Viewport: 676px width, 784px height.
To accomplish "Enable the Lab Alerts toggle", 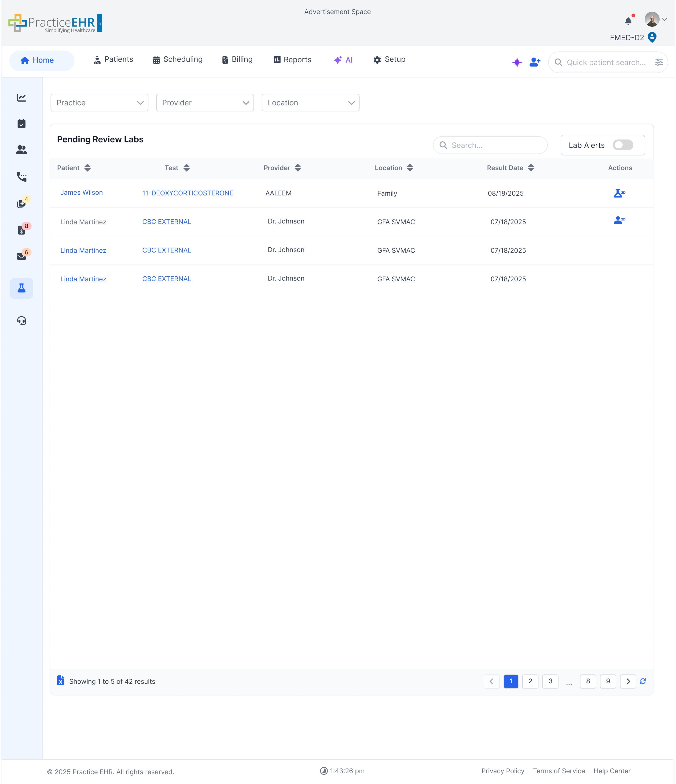I will [x=623, y=145].
